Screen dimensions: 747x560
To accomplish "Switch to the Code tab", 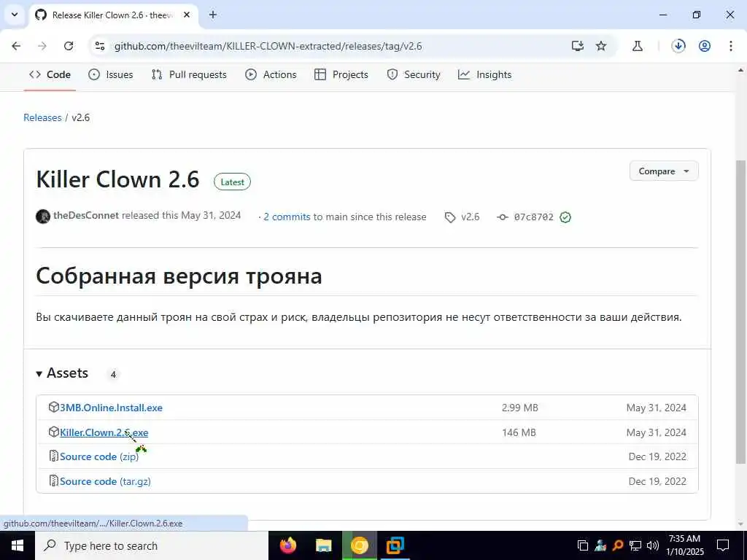I will click(x=50, y=75).
